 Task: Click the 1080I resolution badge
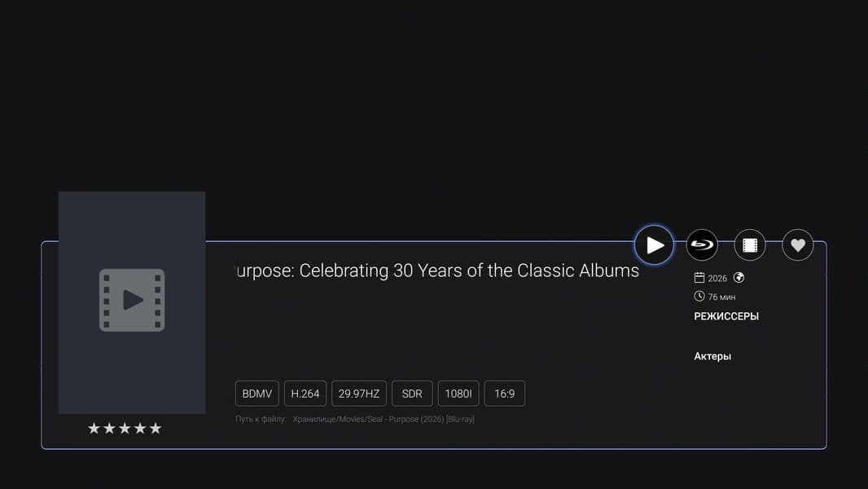[458, 394]
